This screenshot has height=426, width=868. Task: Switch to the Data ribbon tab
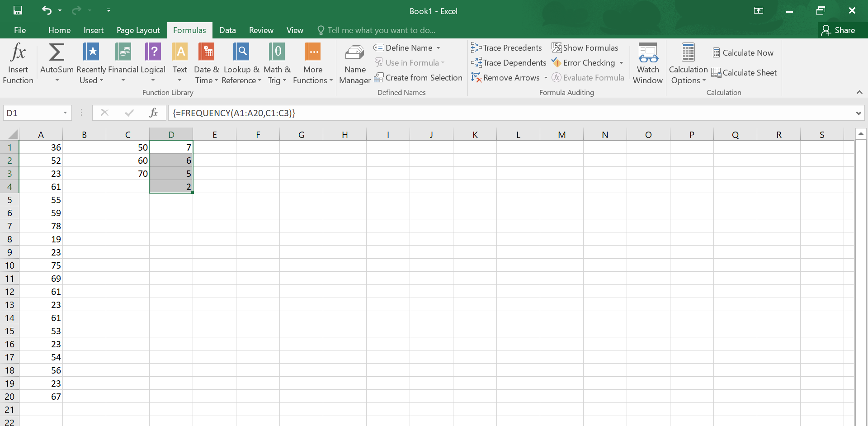227,30
